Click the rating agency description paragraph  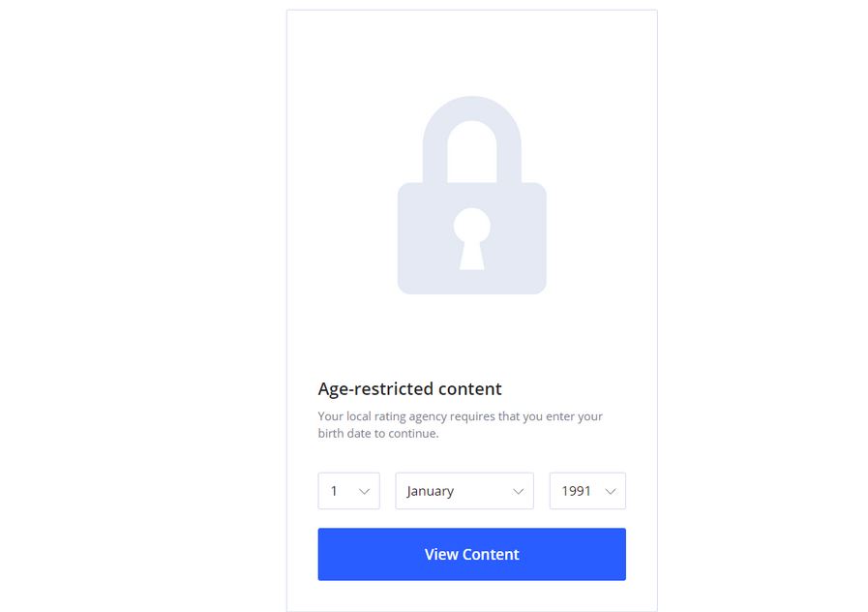[460, 425]
